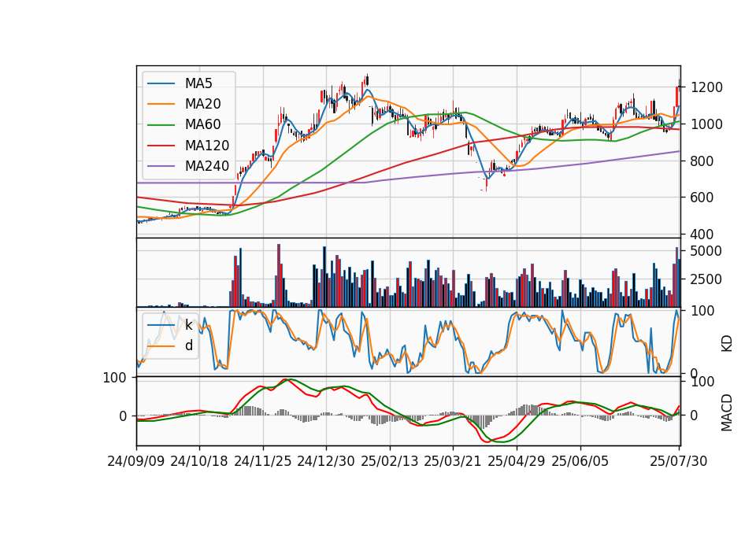
Task: Click the purple MA240 legend line sample
Action: tap(161, 166)
